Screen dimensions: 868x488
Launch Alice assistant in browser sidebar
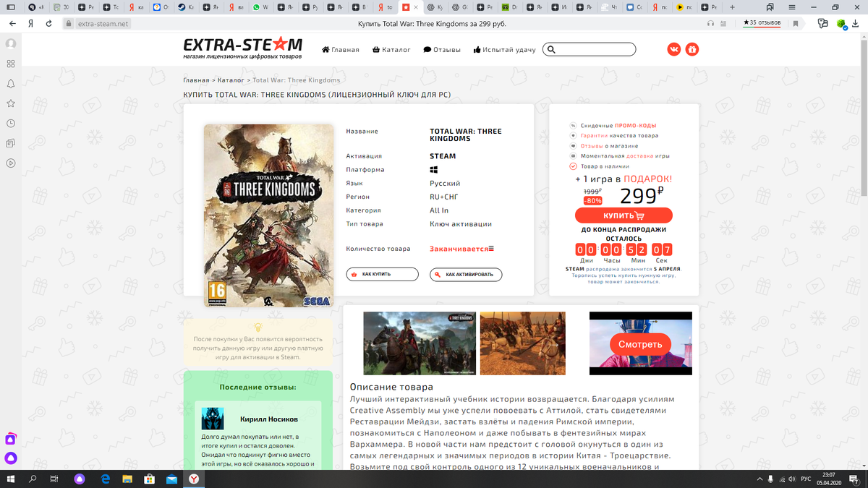[x=11, y=458]
